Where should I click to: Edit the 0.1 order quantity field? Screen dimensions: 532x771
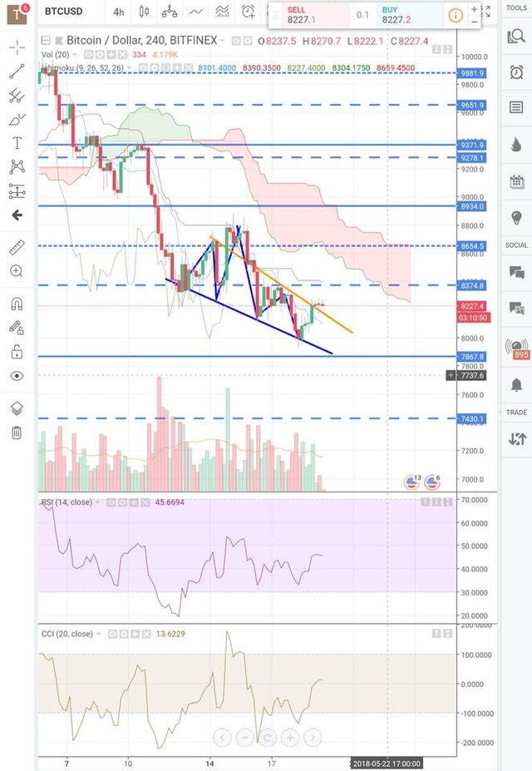tap(363, 15)
